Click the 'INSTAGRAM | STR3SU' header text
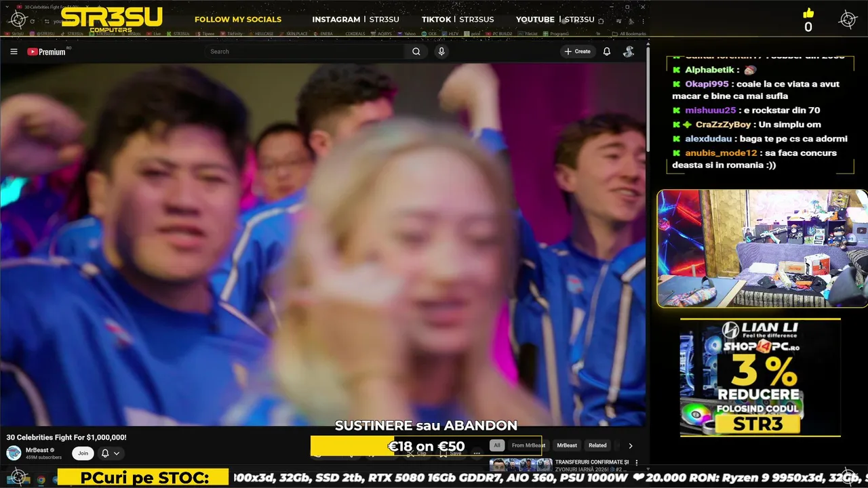This screenshot has width=868, height=488. click(355, 20)
